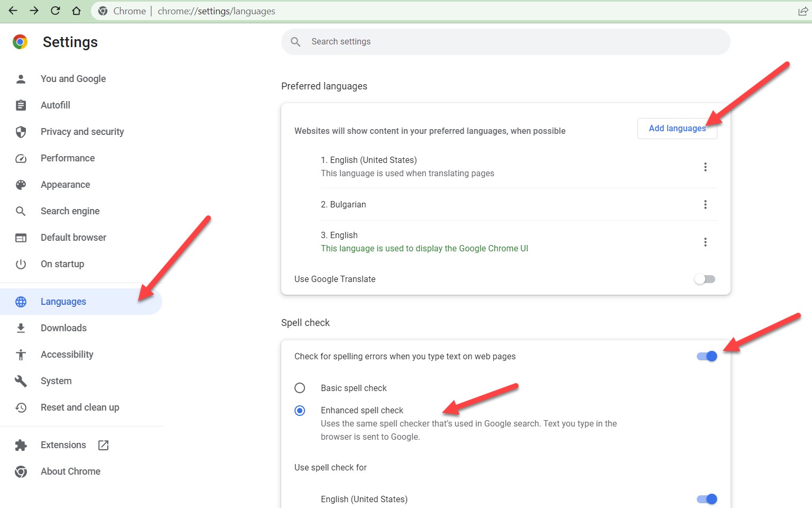Select the Basic spell check radio button
The width and height of the screenshot is (812, 508).
(300, 388)
